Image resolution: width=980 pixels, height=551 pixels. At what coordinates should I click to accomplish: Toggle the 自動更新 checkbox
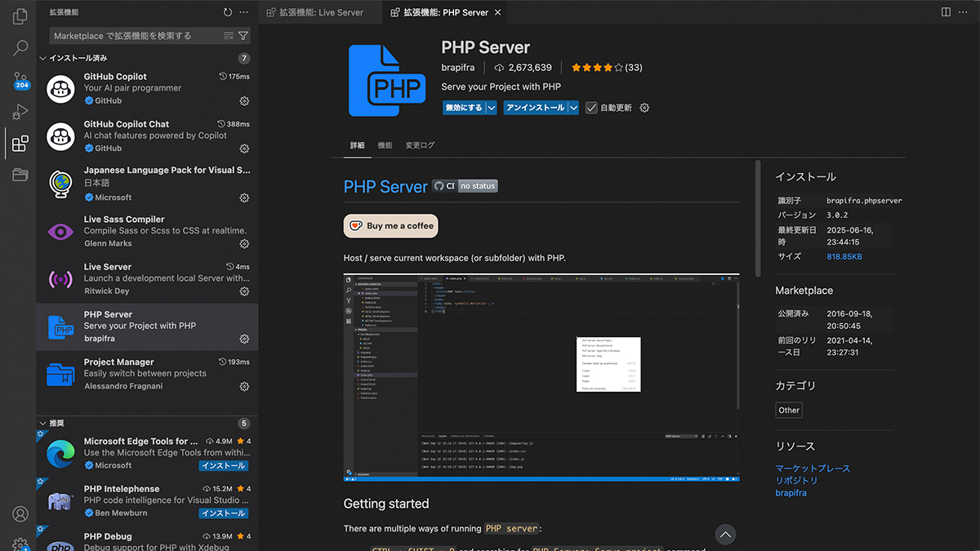(591, 108)
